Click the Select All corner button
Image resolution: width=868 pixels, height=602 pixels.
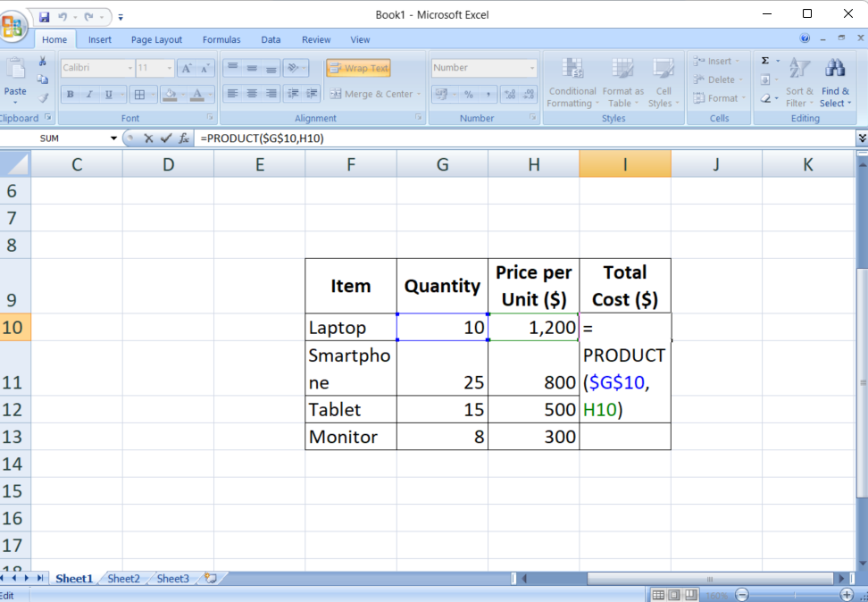[x=15, y=164]
